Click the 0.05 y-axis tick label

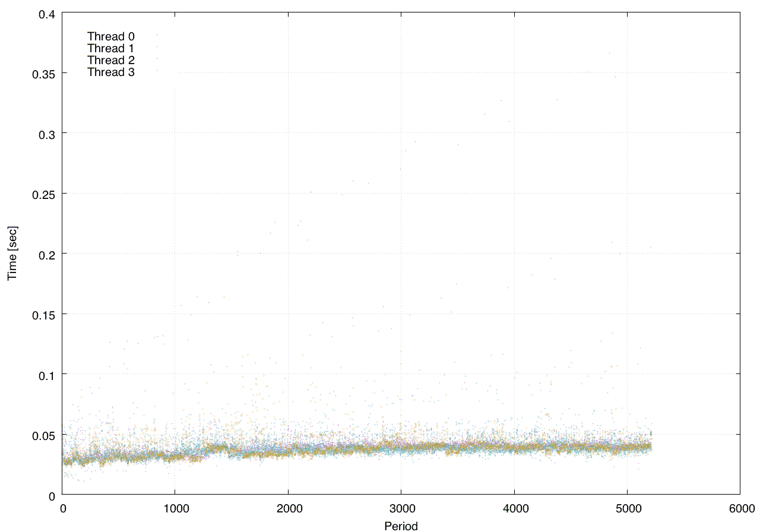click(x=43, y=435)
